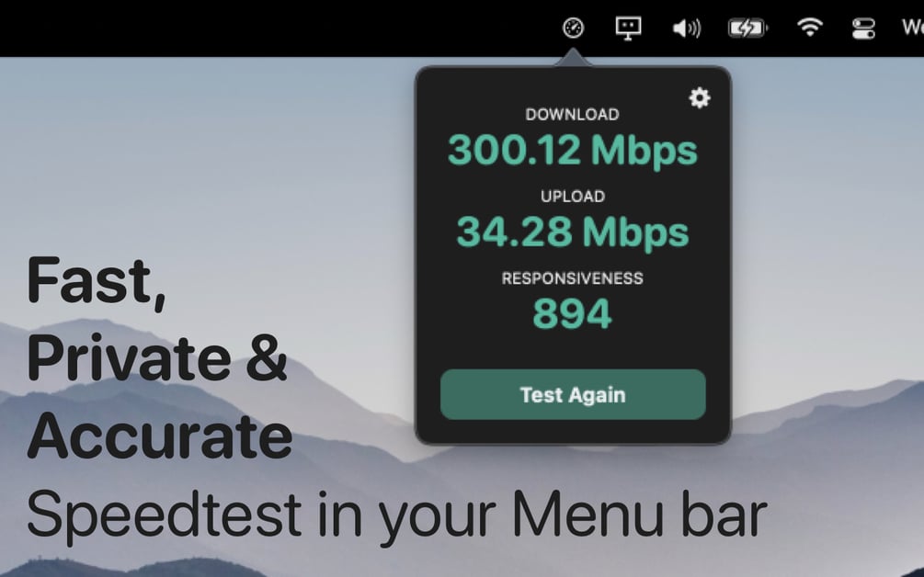
Task: Click the DOWNLOAD label
Action: tap(572, 114)
